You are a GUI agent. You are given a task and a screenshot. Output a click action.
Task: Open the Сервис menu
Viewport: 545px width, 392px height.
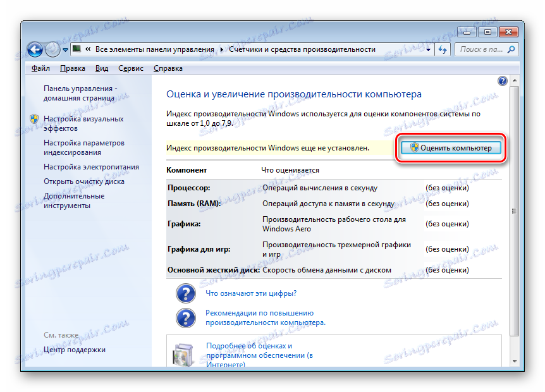pyautogui.click(x=131, y=68)
